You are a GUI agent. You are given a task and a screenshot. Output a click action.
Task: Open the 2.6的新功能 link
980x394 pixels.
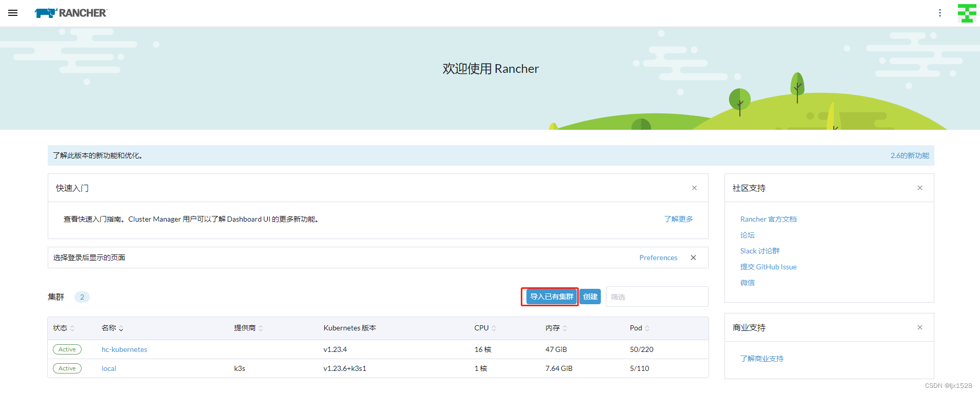point(910,155)
